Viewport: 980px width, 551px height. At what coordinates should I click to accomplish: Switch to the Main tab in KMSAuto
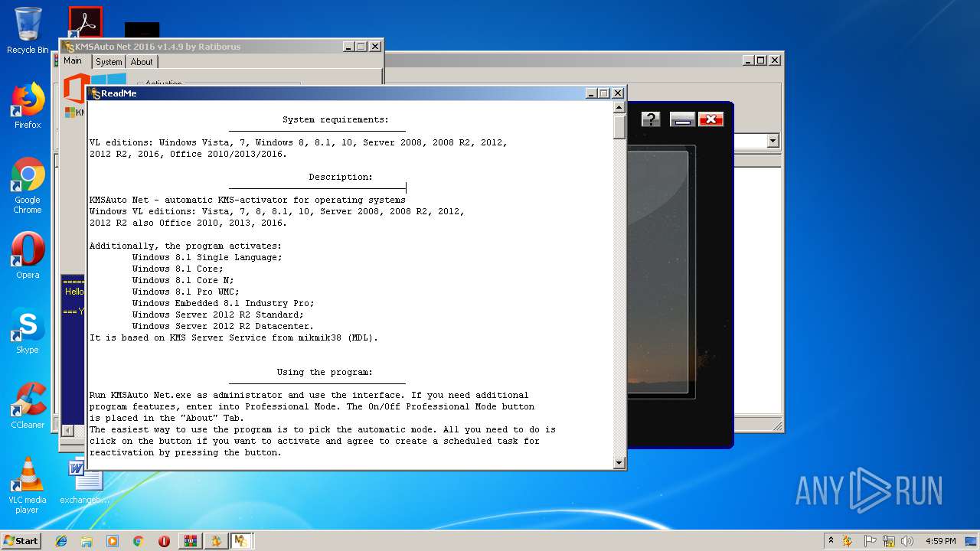tap(73, 61)
